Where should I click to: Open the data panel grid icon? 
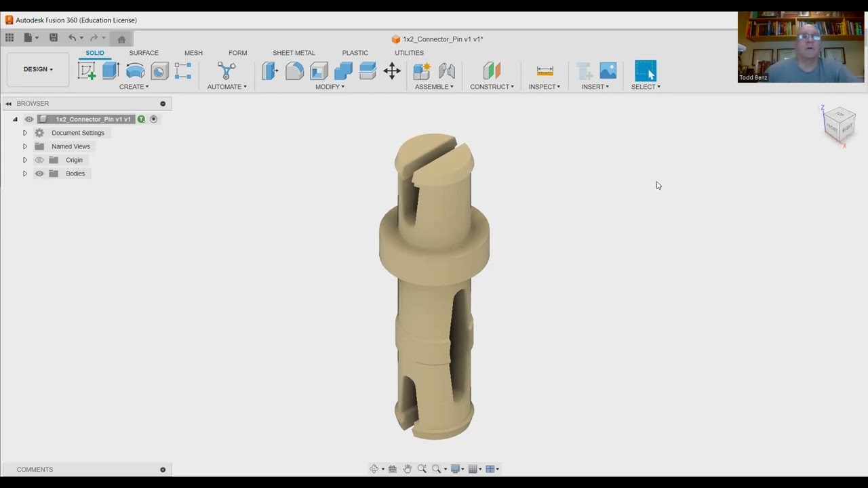click(x=9, y=38)
